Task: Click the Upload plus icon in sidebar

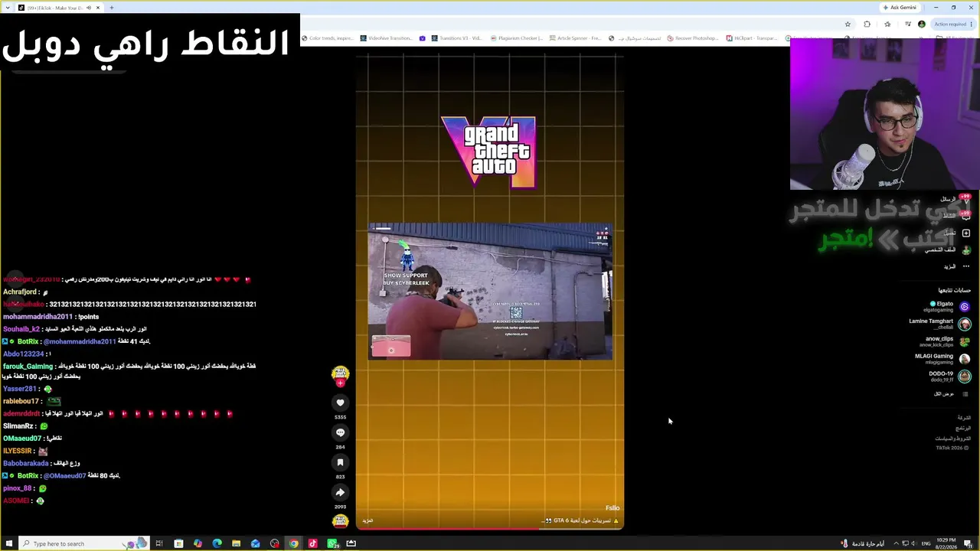Action: tap(966, 233)
